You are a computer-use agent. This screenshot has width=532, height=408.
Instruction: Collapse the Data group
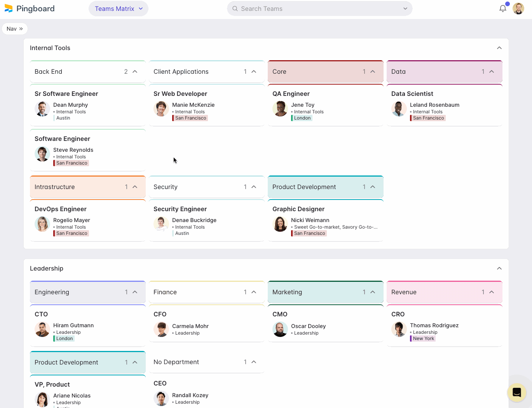[492, 71]
